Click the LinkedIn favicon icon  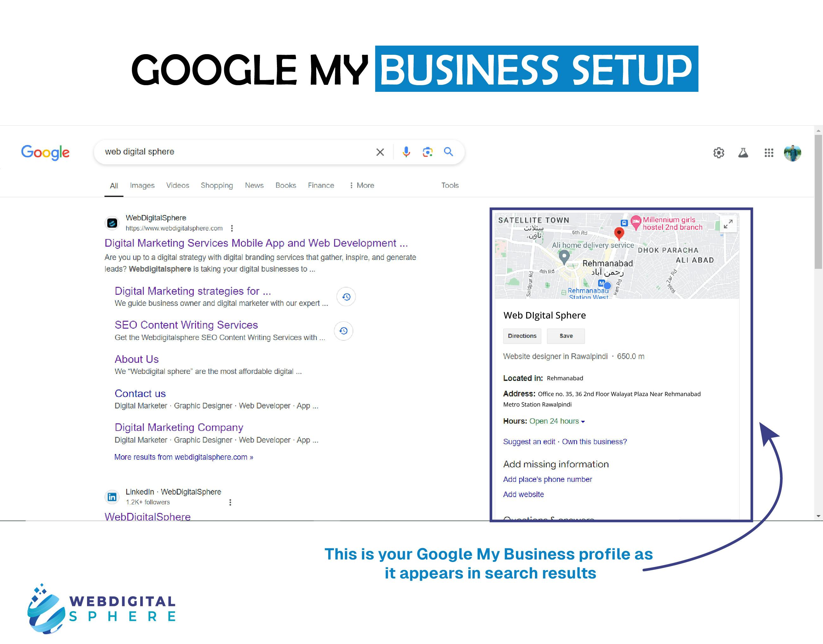[112, 497]
